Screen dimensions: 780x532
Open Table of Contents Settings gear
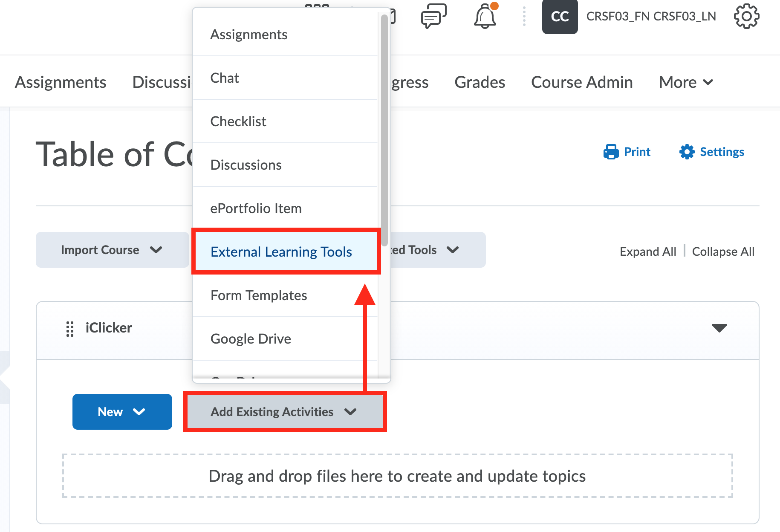pos(687,152)
